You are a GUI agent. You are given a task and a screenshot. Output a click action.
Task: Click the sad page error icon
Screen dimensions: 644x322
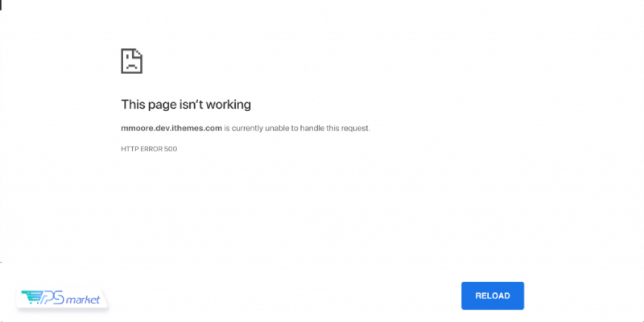tap(131, 61)
